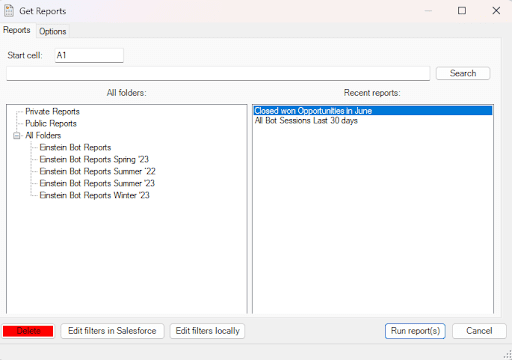Click Edit filters locally button

click(207, 331)
